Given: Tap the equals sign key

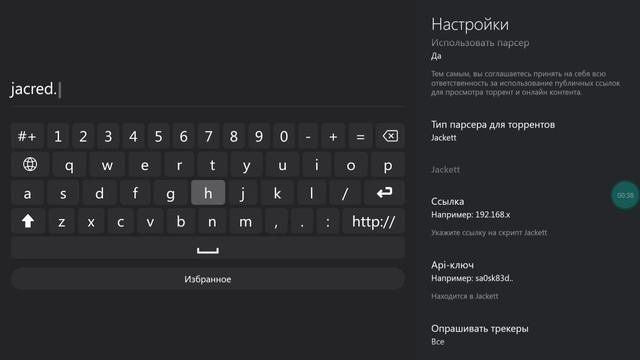Looking at the screenshot, I should coord(360,136).
